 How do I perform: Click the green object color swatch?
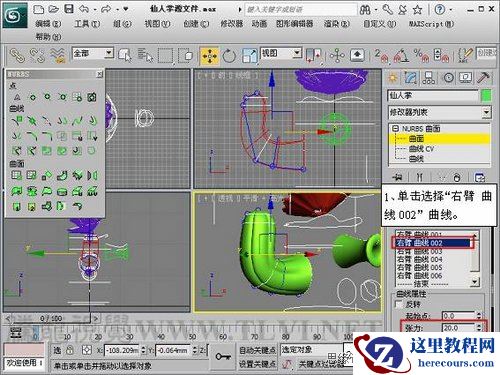click(x=486, y=95)
